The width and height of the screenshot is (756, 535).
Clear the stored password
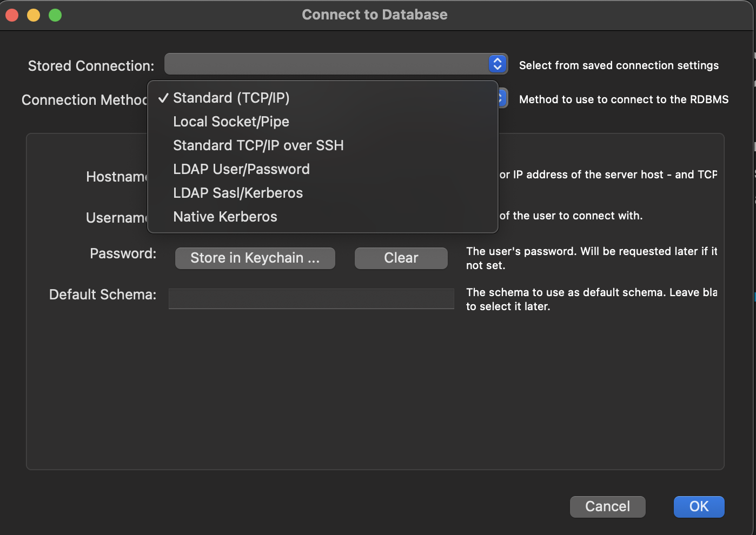pos(401,258)
